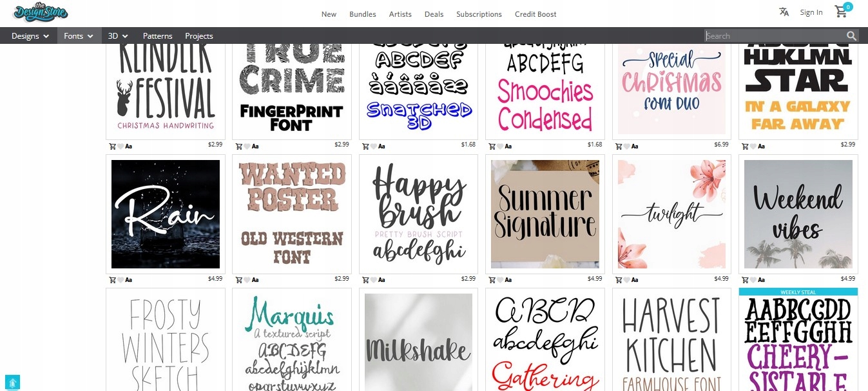Open the Patterns menu item

(158, 36)
